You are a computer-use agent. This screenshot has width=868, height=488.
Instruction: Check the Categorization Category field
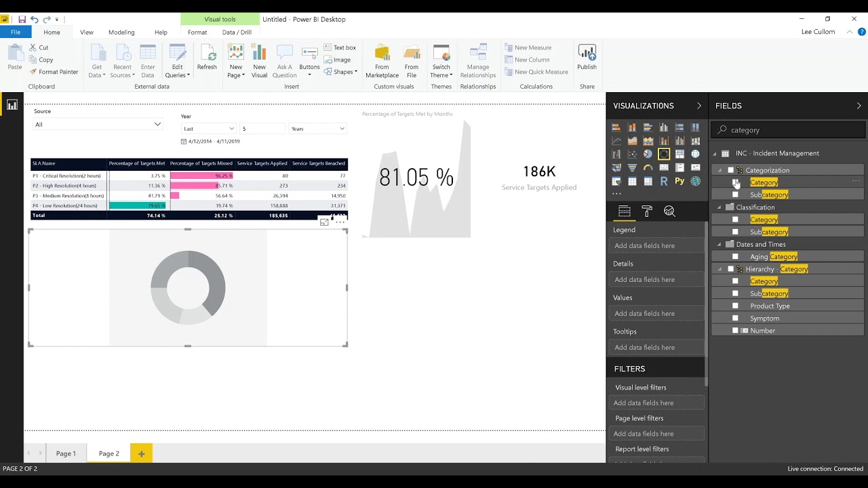[735, 182]
